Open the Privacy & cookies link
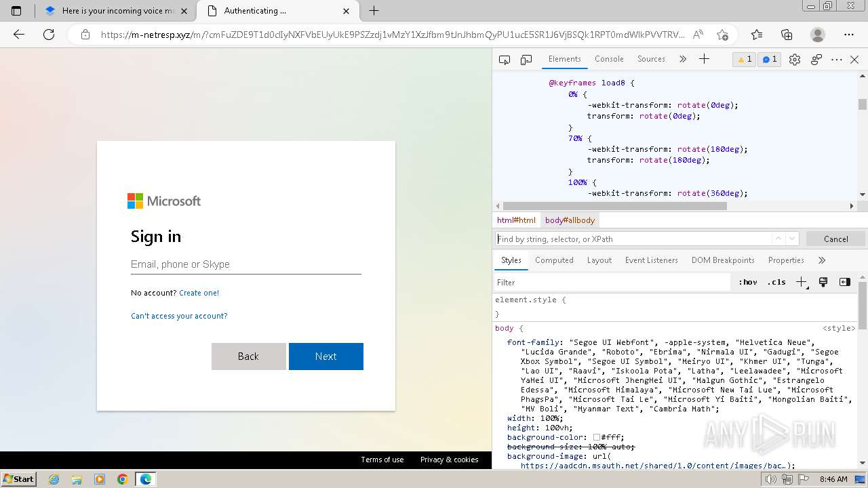868x488 pixels. point(450,460)
